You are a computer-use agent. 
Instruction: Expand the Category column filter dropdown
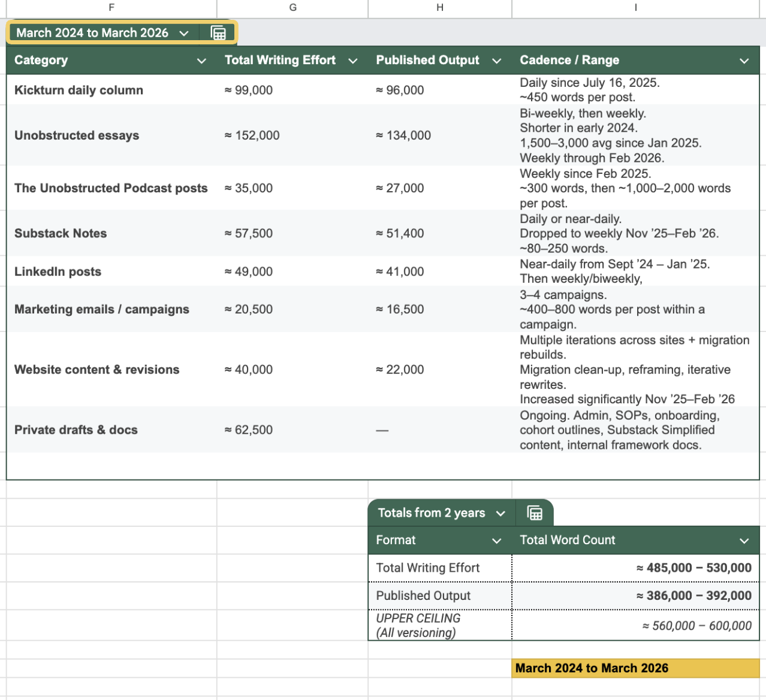[201, 61]
